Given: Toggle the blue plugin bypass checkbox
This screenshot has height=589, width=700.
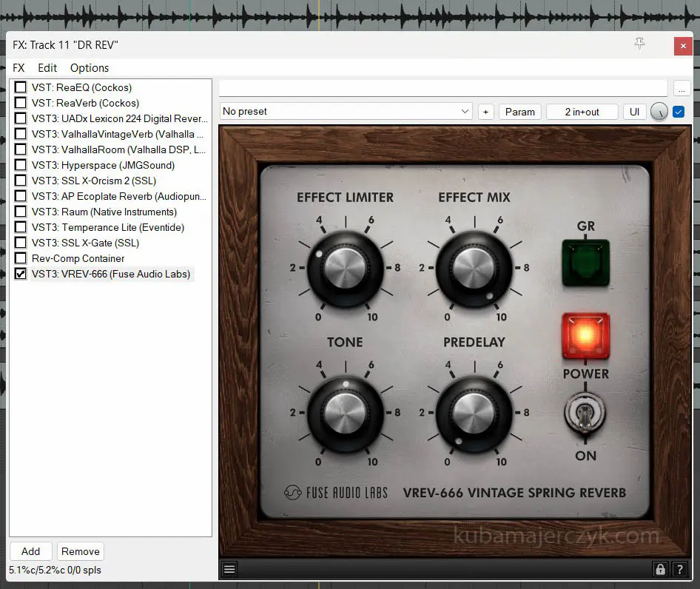Looking at the screenshot, I should [x=679, y=112].
